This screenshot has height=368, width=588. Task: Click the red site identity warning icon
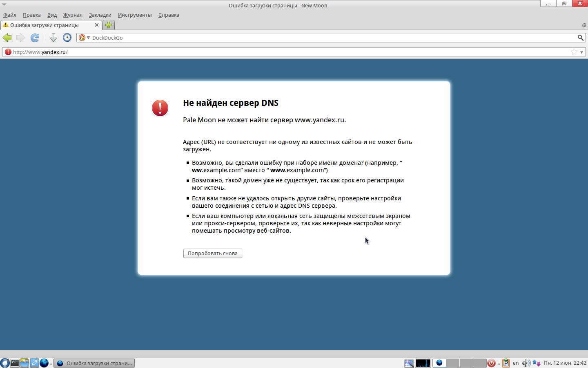(x=8, y=52)
